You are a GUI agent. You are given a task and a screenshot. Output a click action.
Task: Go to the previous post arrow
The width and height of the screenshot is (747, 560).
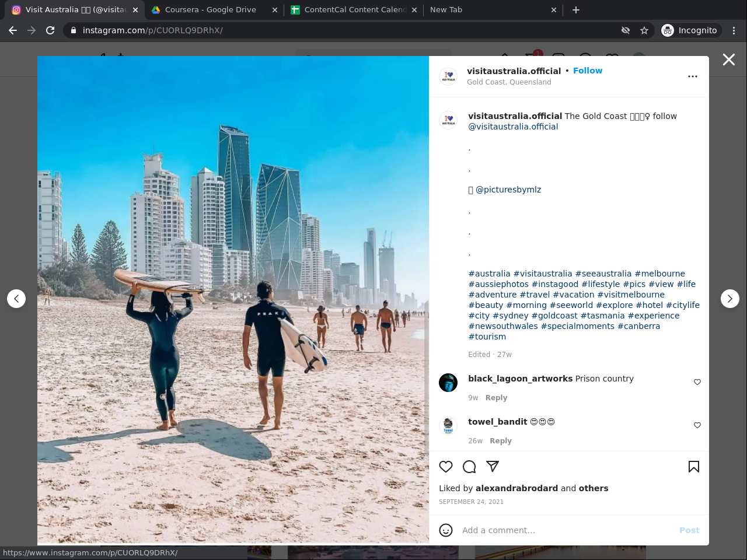click(x=16, y=299)
